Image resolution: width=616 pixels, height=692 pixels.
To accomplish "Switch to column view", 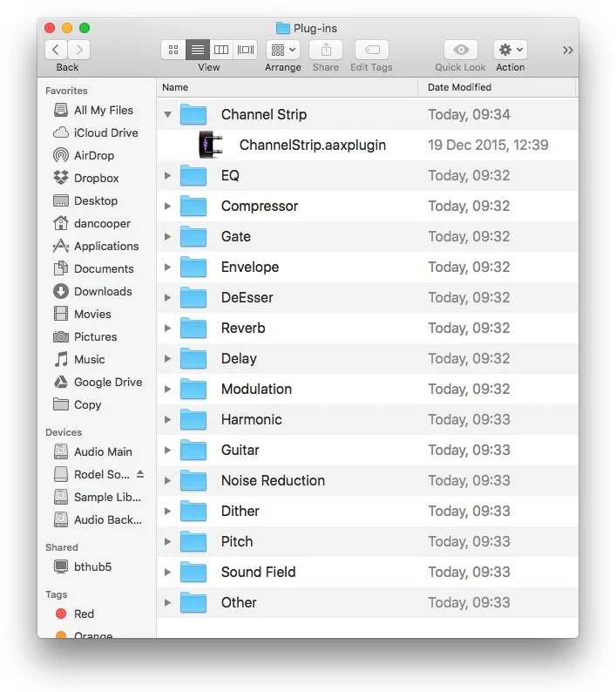I will coord(221,50).
